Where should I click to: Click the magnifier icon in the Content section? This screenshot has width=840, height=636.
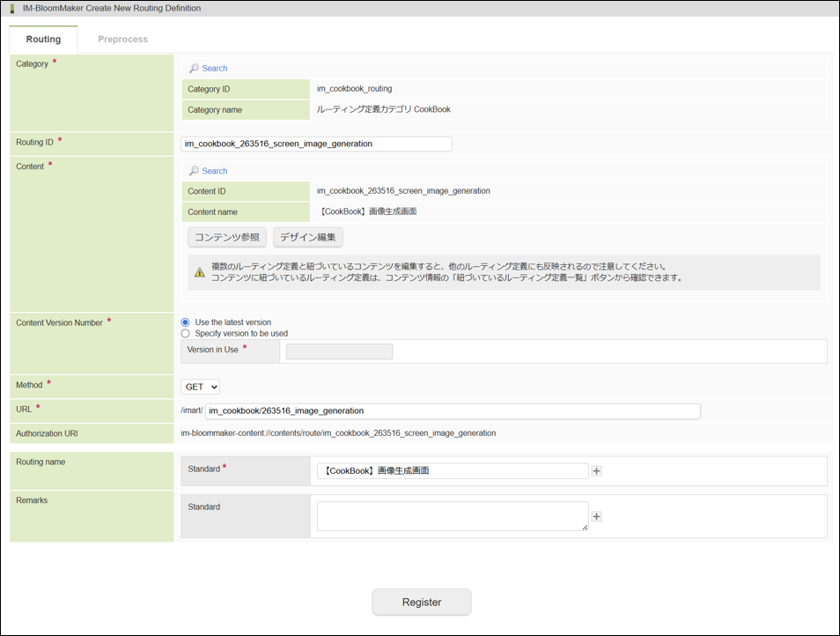(194, 171)
